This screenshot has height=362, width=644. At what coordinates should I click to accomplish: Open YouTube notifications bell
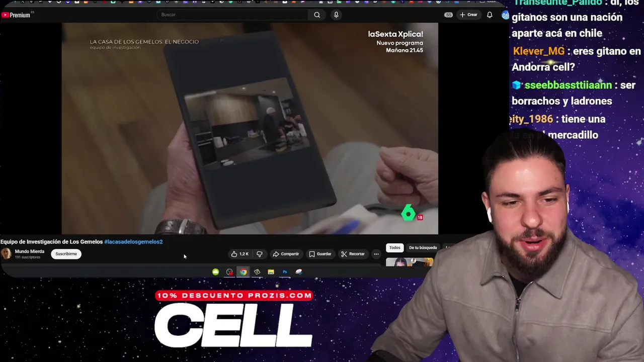(x=490, y=15)
